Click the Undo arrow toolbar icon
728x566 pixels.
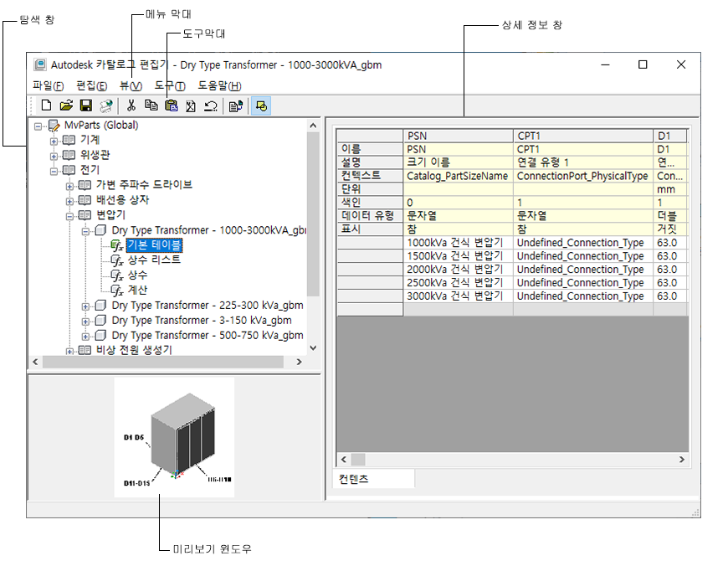[211, 106]
